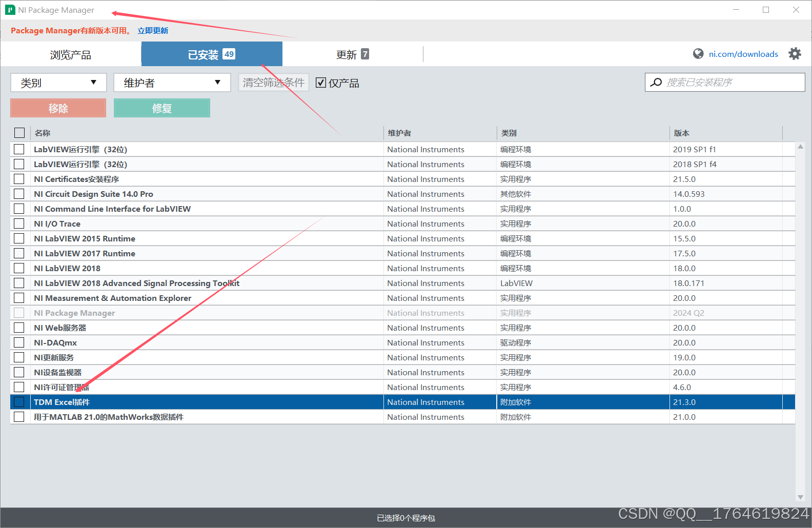812x528 pixels.
Task: Switch to the 已安装 tab
Action: 212,54
